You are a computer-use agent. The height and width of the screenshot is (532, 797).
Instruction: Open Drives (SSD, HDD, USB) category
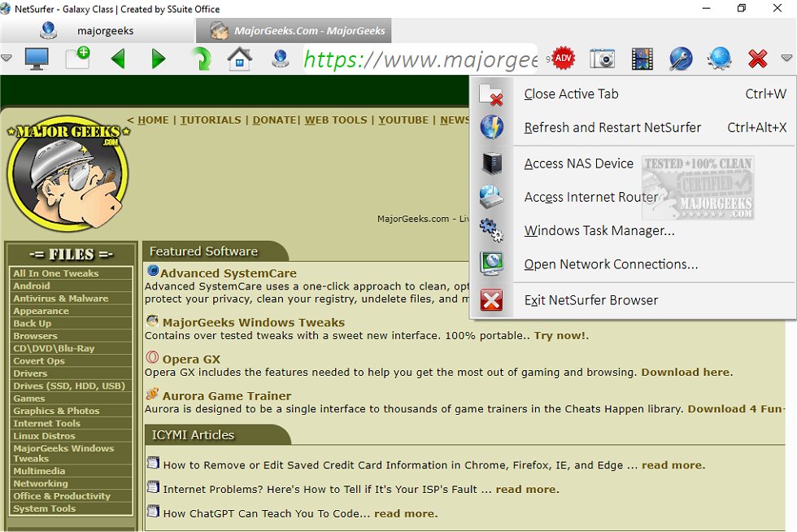coord(71,386)
